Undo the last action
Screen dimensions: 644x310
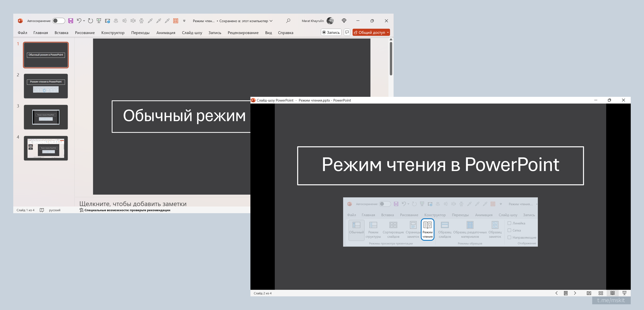(79, 21)
